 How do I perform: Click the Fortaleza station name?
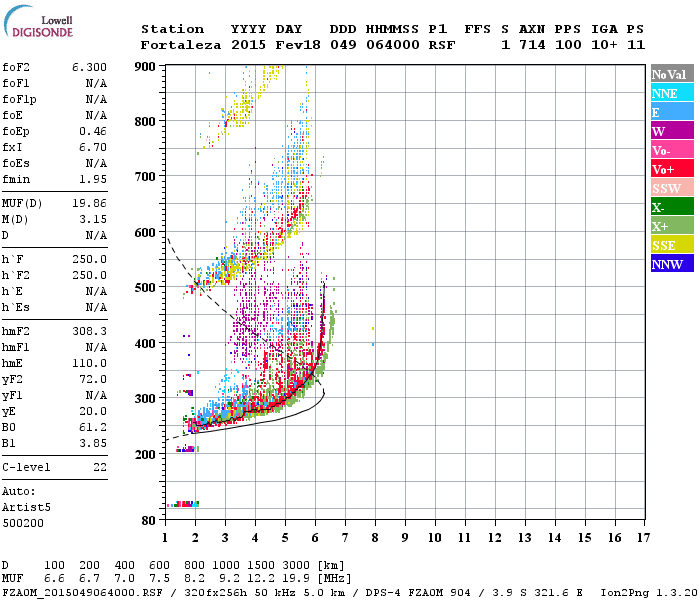(x=181, y=45)
